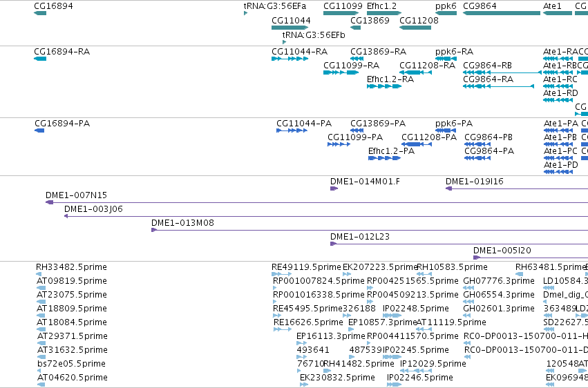This screenshot has width=588, height=388.
Task: Click the DME1-007N15 clone label
Action: (76, 195)
